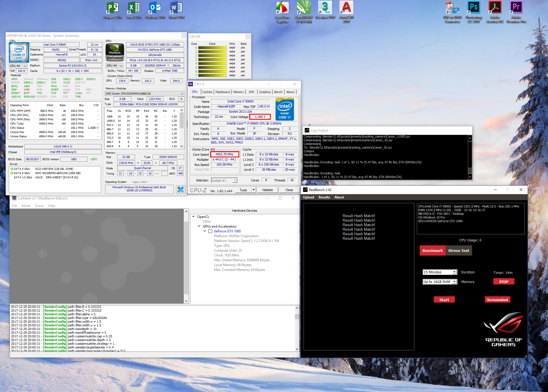The image size is (548, 392).
Task: Click HWiNFO blue X close icon
Action: tap(180, 189)
